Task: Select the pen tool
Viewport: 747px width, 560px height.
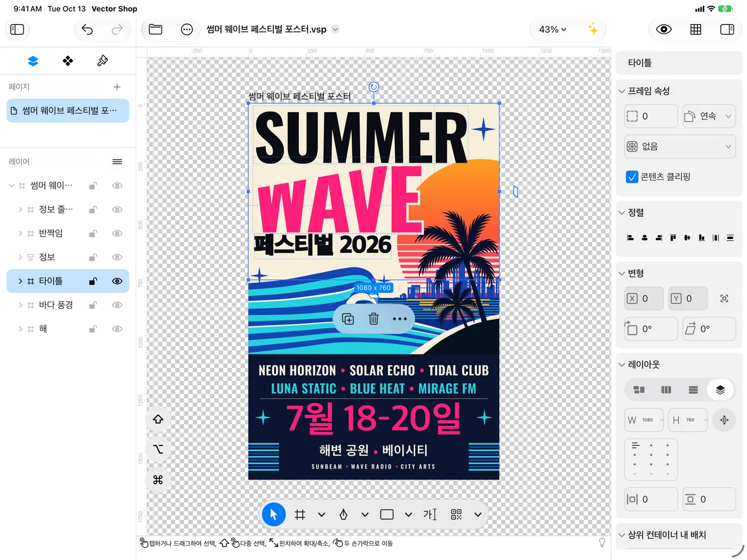Action: [x=344, y=515]
